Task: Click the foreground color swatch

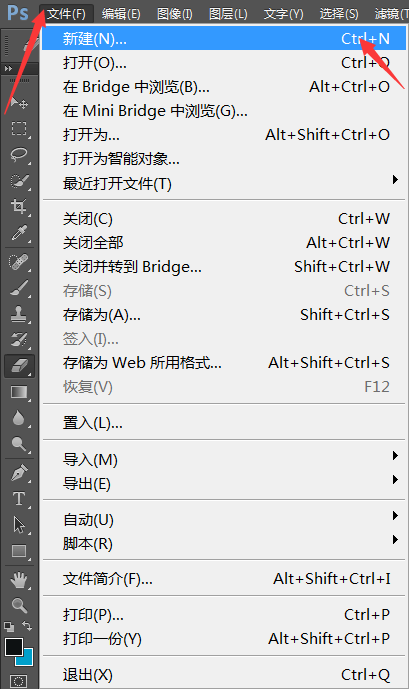Action: coord(14,647)
